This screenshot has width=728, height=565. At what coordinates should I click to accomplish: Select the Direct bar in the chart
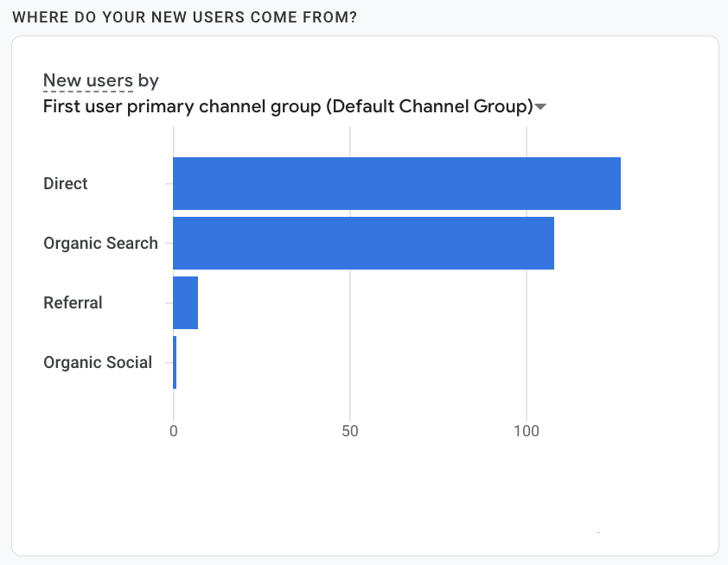click(396, 183)
